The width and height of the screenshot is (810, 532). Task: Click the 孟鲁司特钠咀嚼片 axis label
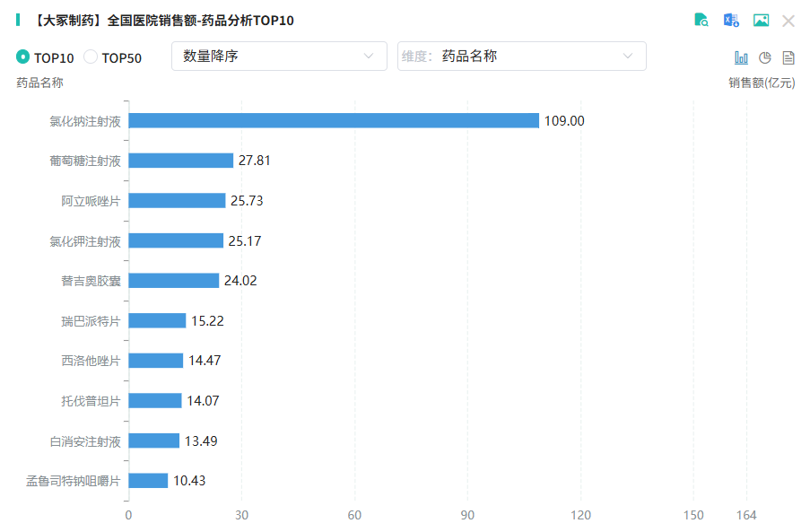74,481
